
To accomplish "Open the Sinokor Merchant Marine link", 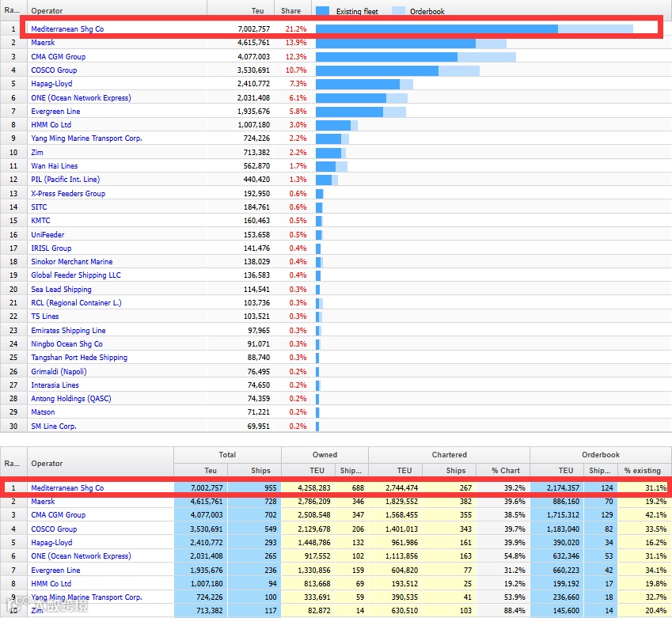I will 71,261.
